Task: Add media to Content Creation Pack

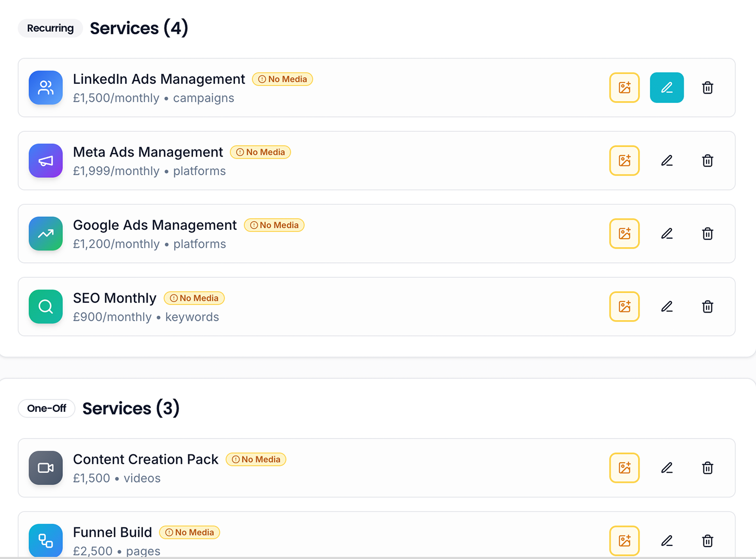Action: point(624,468)
